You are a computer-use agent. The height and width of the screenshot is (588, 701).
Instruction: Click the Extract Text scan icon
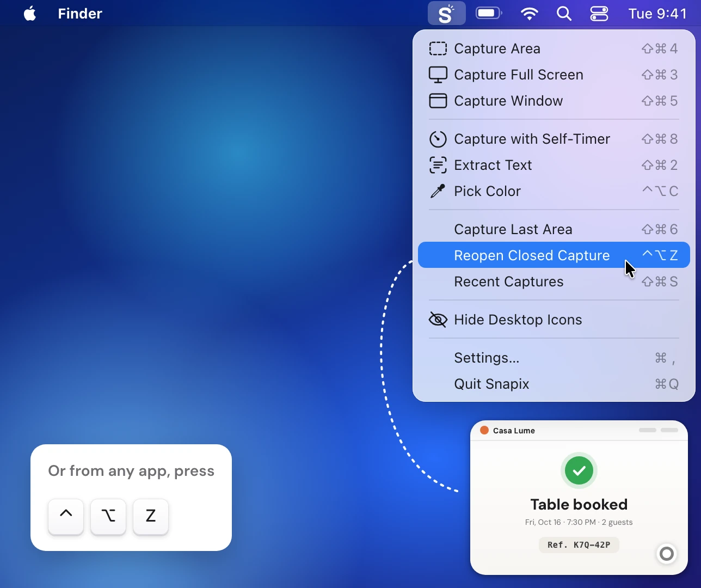click(x=438, y=165)
